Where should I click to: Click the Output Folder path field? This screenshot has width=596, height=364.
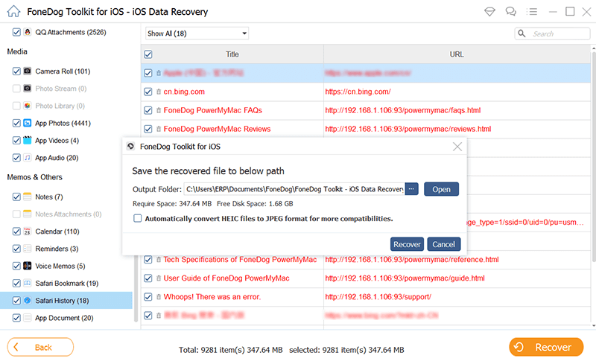[x=294, y=189]
